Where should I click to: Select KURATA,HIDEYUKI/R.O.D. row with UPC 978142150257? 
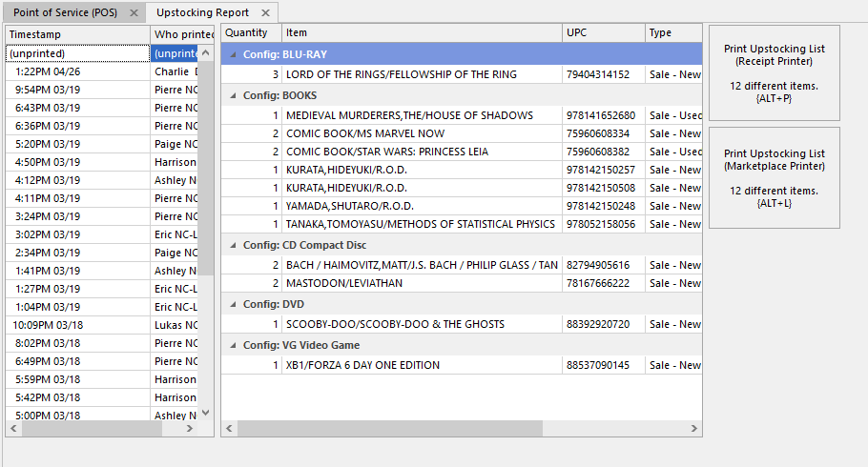click(x=462, y=170)
